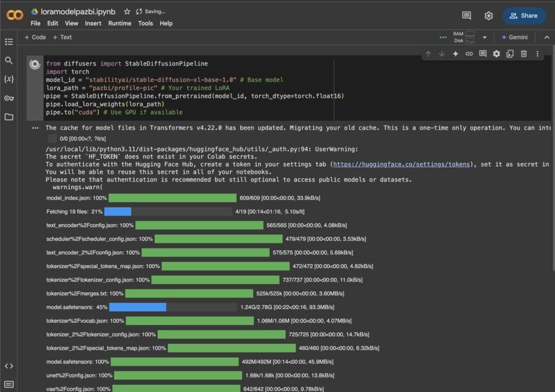Open the Gemini assistant
The width and height of the screenshot is (555, 392).
point(514,37)
